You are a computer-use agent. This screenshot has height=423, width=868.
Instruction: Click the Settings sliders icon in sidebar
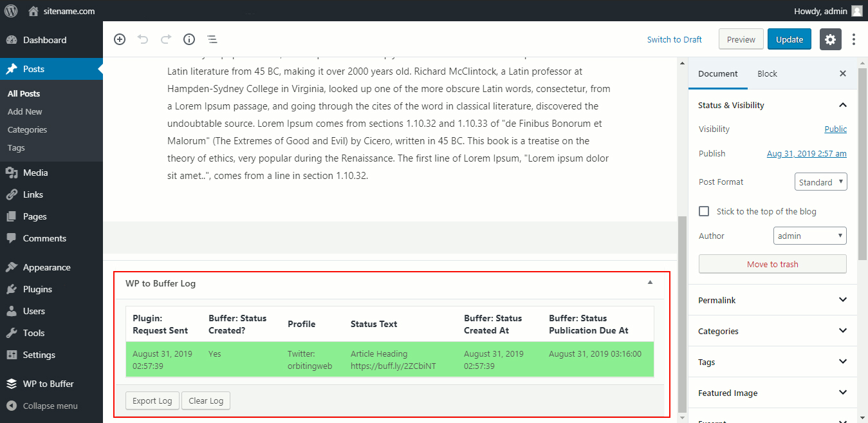(12, 355)
